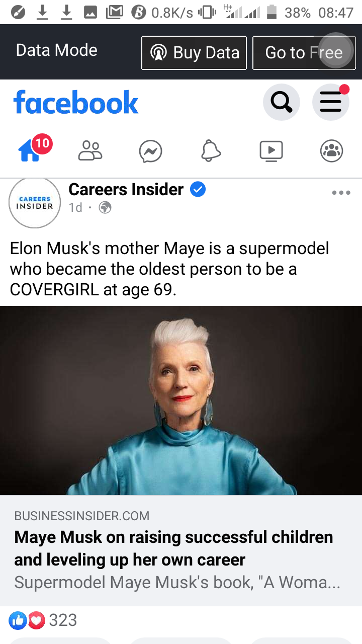Open the Messenger chat icon
This screenshot has height=644, width=362.
click(151, 151)
